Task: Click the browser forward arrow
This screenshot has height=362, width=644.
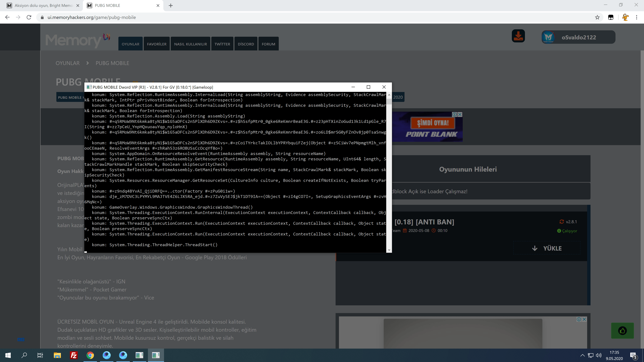Action: coord(18,17)
